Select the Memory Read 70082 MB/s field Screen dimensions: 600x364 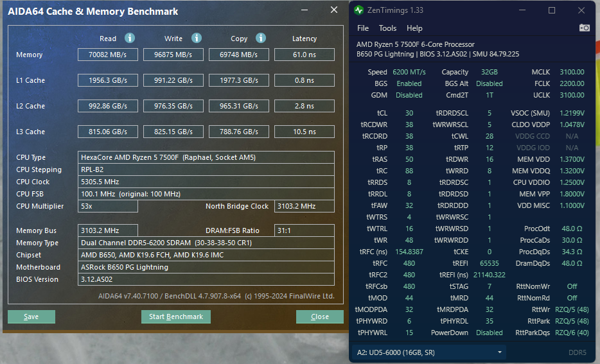pyautogui.click(x=108, y=55)
